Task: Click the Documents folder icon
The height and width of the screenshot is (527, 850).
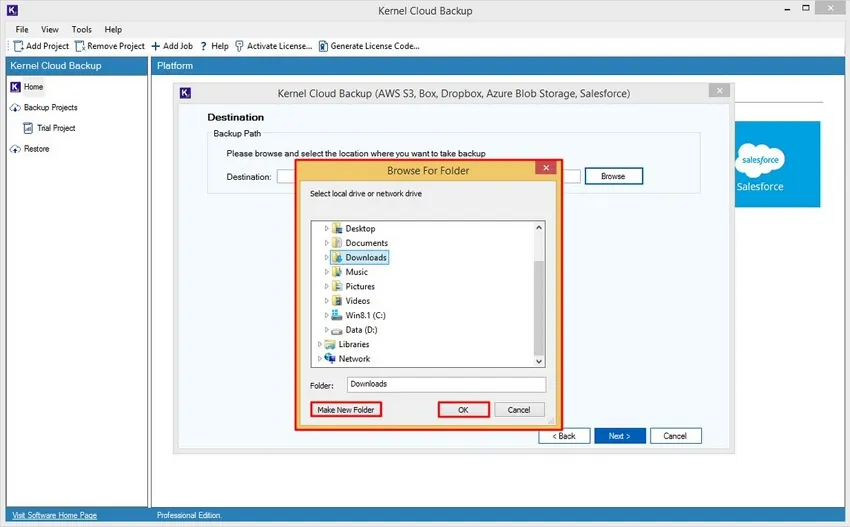Action: coord(337,243)
